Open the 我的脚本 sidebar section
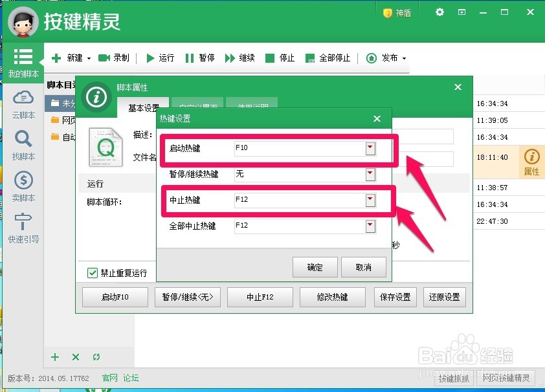Image resolution: width=545 pixels, height=392 pixels. [23, 63]
